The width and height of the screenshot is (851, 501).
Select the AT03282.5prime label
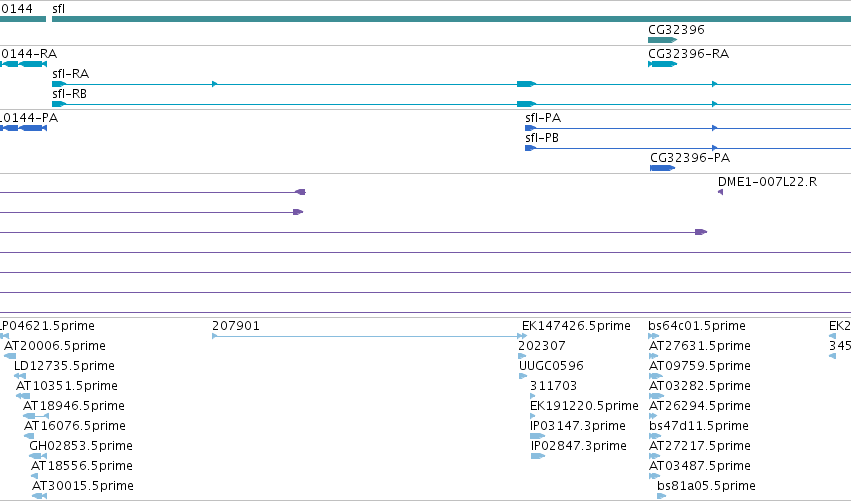click(x=700, y=386)
